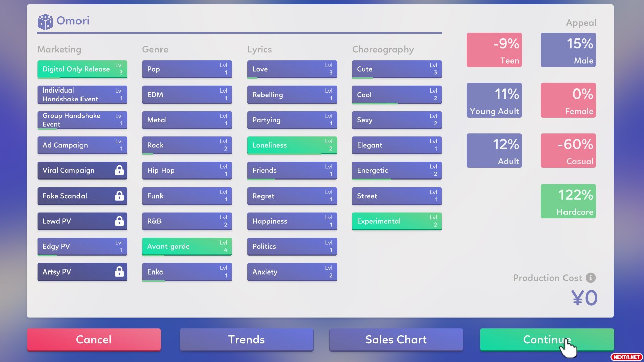Pick Energetic choreography
This screenshot has height=362, width=644.
pos(397,170)
